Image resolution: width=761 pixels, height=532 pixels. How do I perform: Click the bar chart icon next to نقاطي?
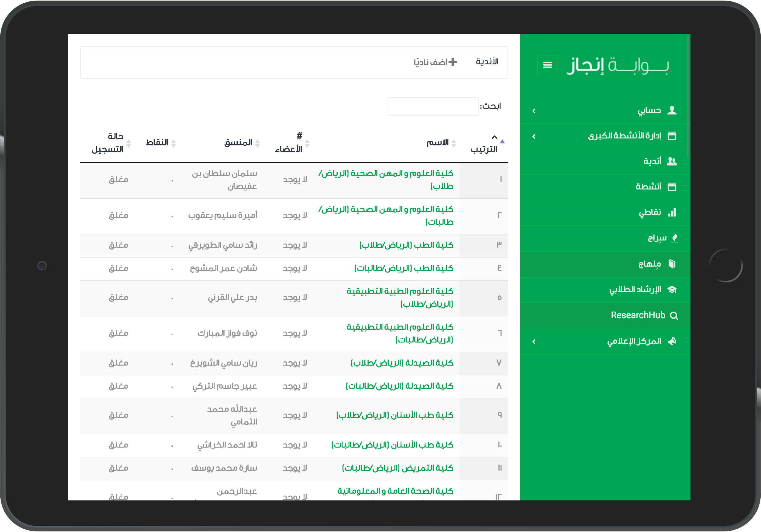coord(672,212)
